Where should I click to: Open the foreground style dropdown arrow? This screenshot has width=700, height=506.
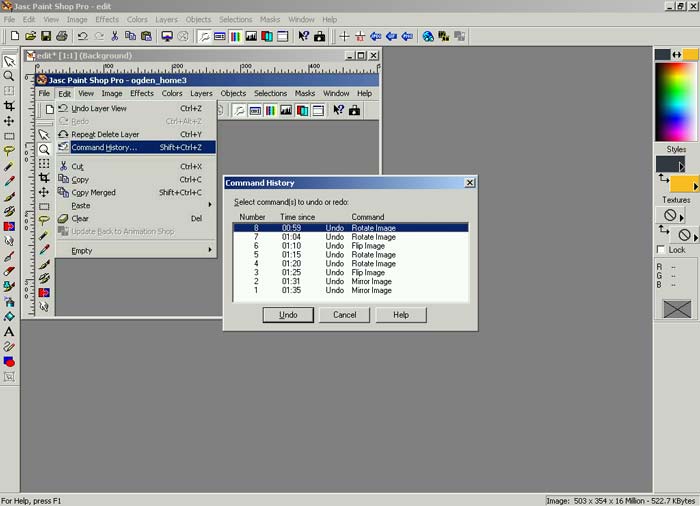coord(681,167)
